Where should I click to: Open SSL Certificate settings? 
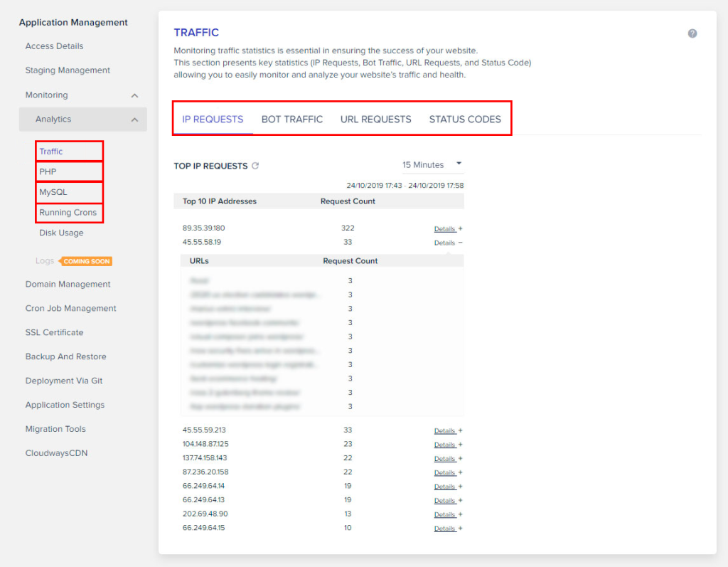[x=54, y=332]
